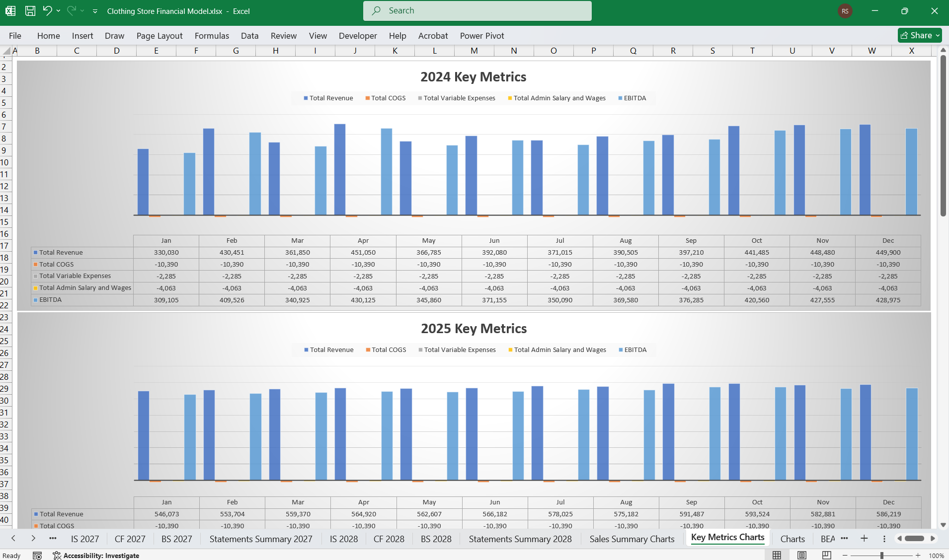949x560 pixels.
Task: Click the macro recording status icon
Action: tap(37, 556)
